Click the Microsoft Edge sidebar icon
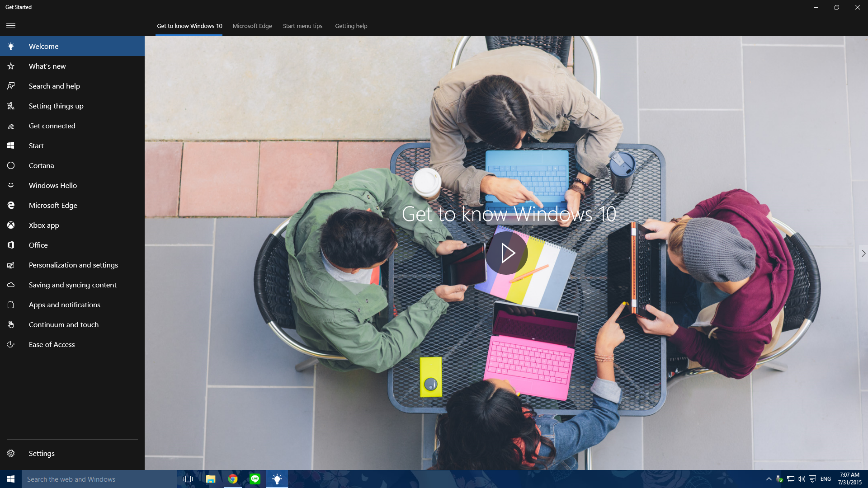 click(x=11, y=205)
